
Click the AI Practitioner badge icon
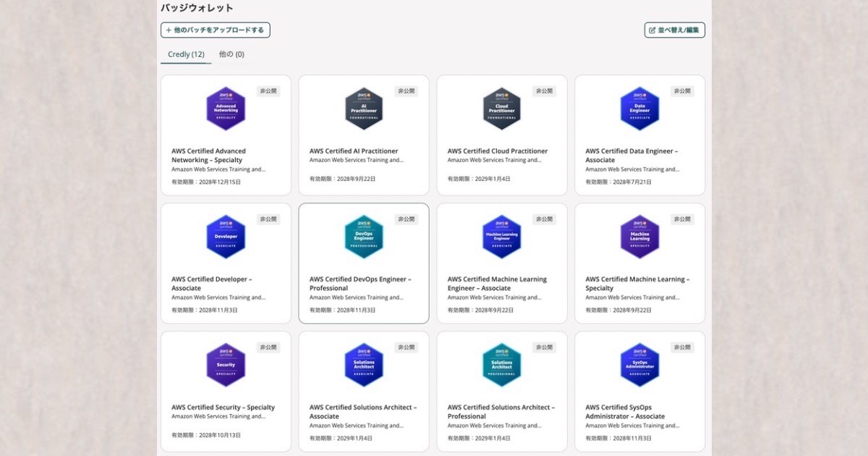[364, 109]
